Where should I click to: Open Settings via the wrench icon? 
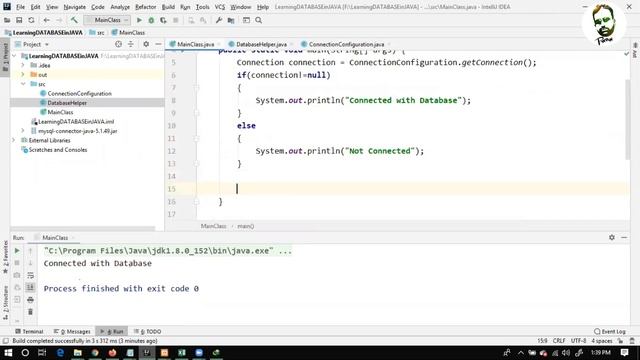click(x=219, y=20)
